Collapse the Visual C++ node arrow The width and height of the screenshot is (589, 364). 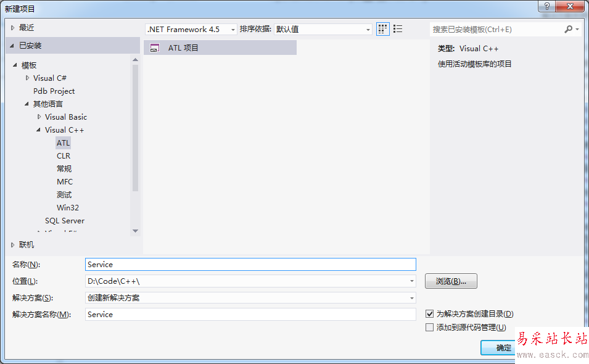coord(38,130)
